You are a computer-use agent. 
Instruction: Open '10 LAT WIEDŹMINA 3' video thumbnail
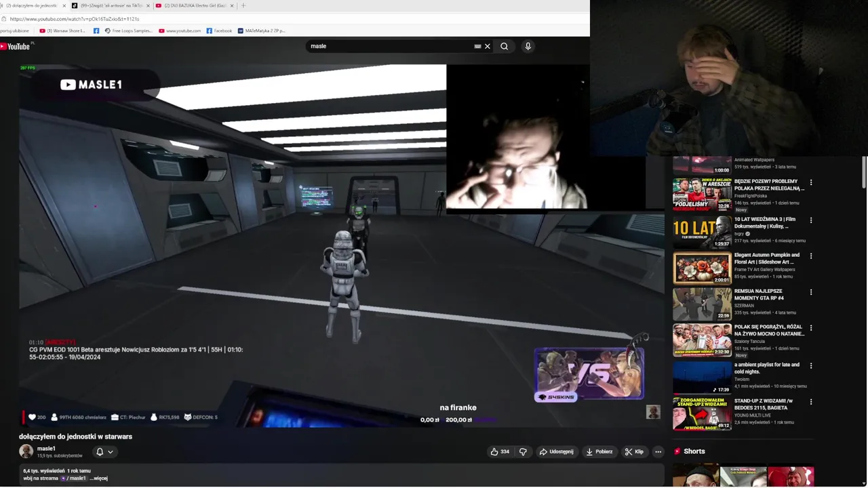point(702,232)
